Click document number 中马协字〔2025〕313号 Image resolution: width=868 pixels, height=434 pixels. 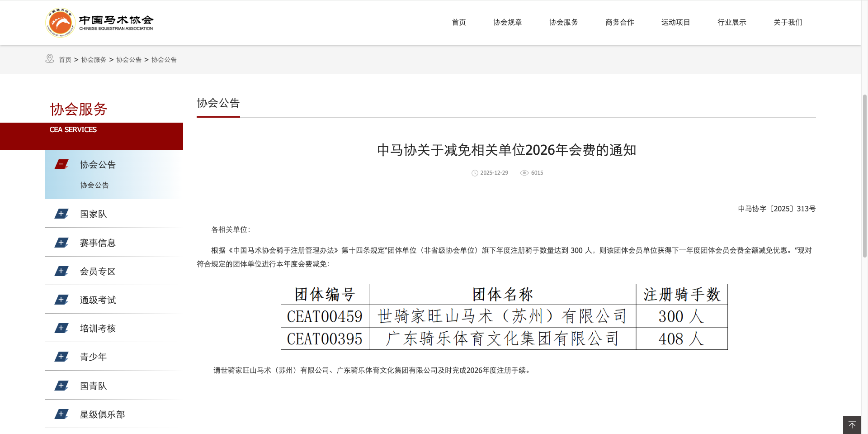777,209
